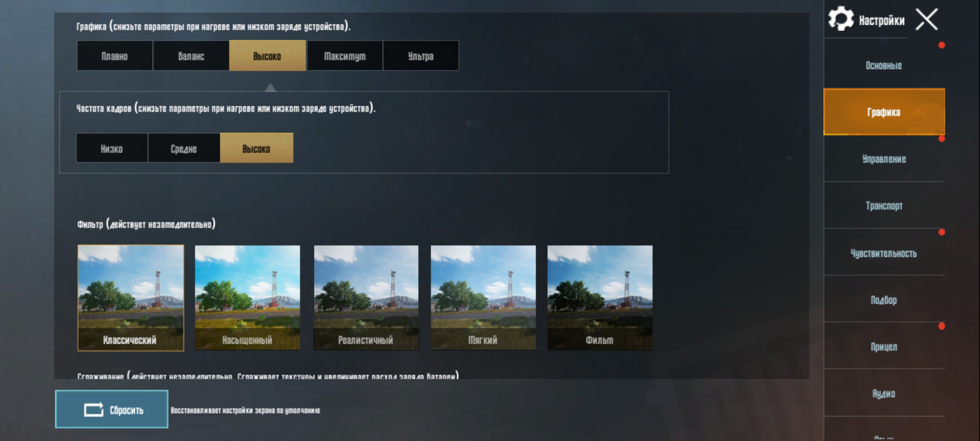Switch to the Чувствительность tab

884,253
